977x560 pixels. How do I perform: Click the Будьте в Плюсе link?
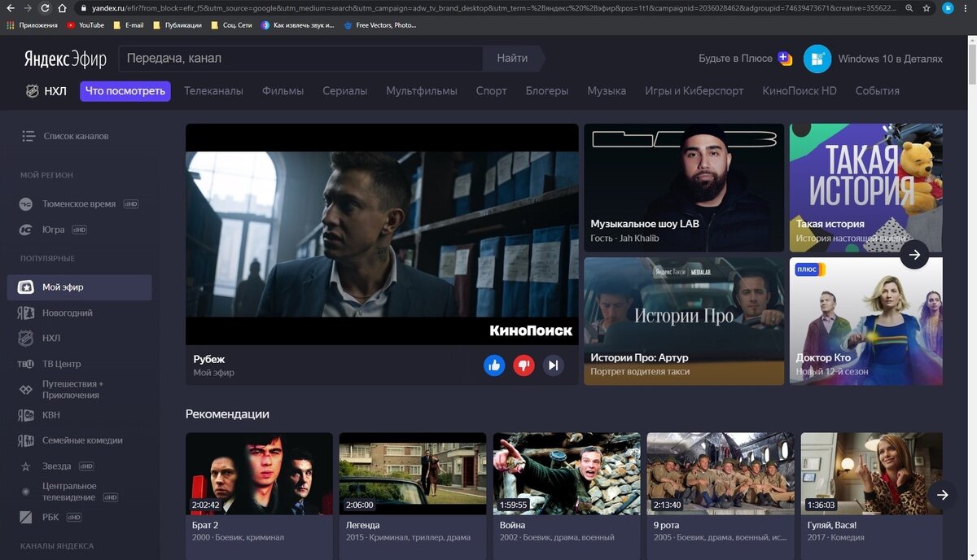point(736,59)
